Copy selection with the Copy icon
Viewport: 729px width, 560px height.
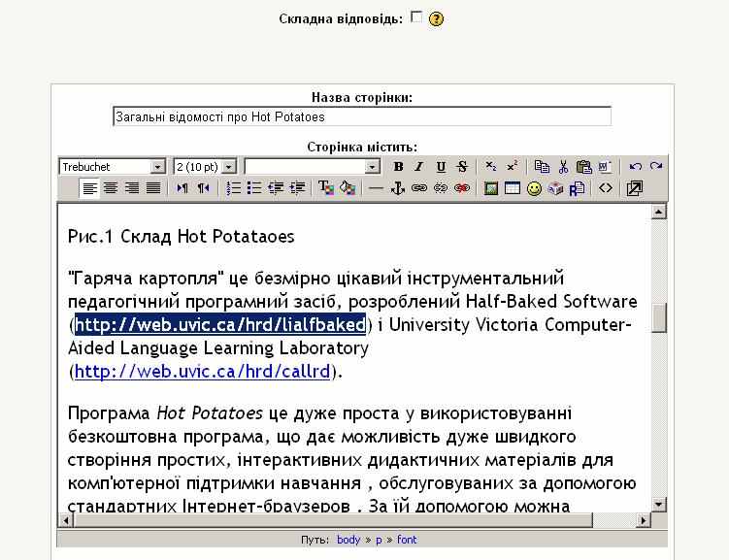point(542,166)
